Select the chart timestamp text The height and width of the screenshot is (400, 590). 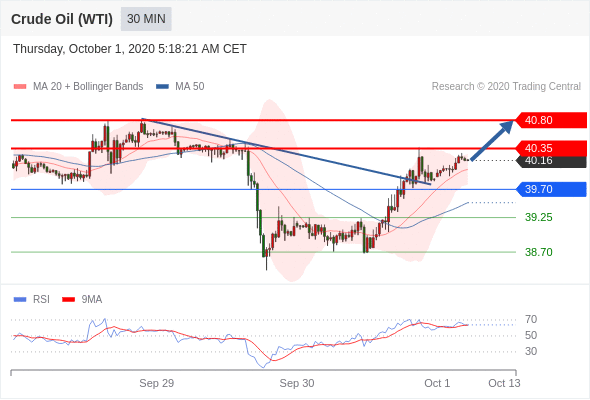click(x=130, y=49)
